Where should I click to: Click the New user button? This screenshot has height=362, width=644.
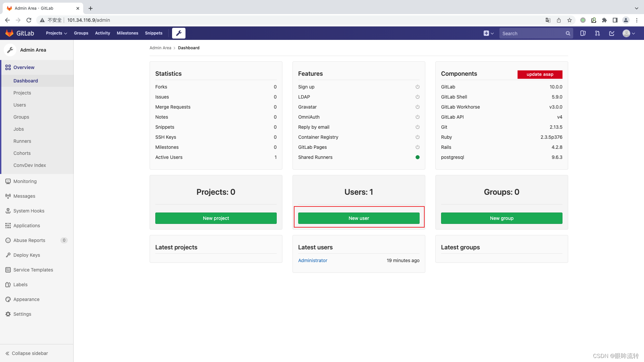[x=359, y=218]
